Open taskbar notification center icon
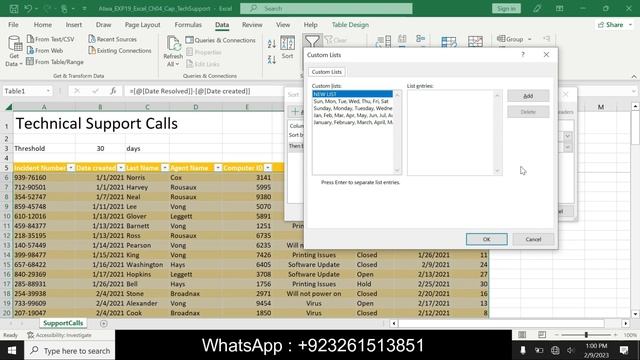 (624, 350)
